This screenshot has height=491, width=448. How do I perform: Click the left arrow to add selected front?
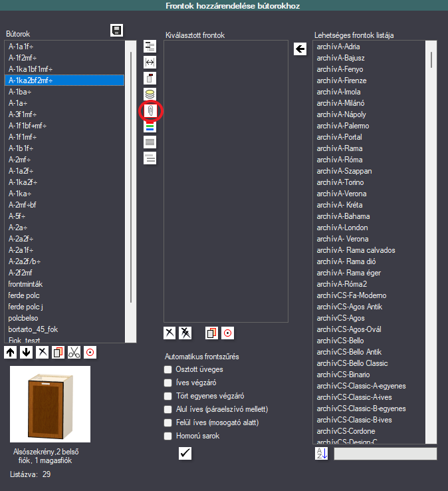[300, 49]
